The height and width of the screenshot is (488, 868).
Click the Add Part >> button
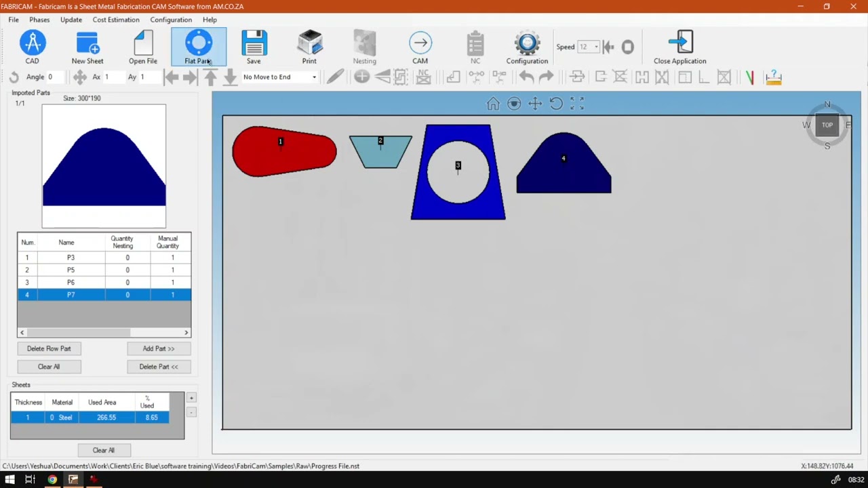[x=159, y=348]
